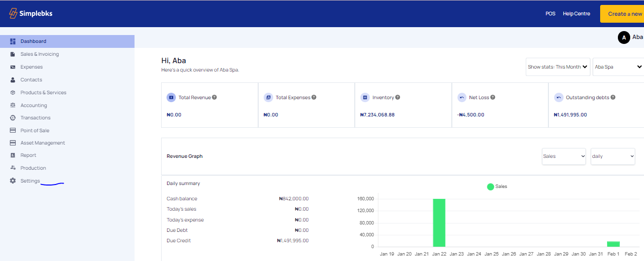The width and height of the screenshot is (644, 261).
Task: Click the Accounting scales icon
Action: [x=13, y=106]
